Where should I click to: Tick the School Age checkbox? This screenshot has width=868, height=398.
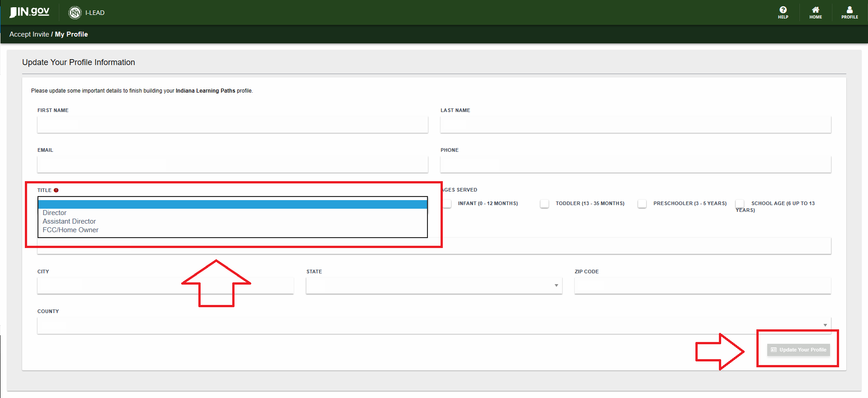(x=740, y=204)
